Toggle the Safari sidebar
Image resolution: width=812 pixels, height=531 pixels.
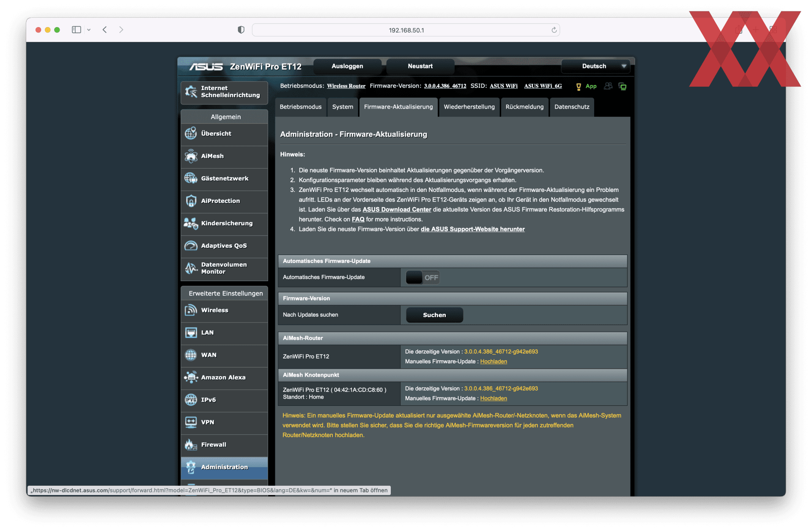(x=76, y=30)
